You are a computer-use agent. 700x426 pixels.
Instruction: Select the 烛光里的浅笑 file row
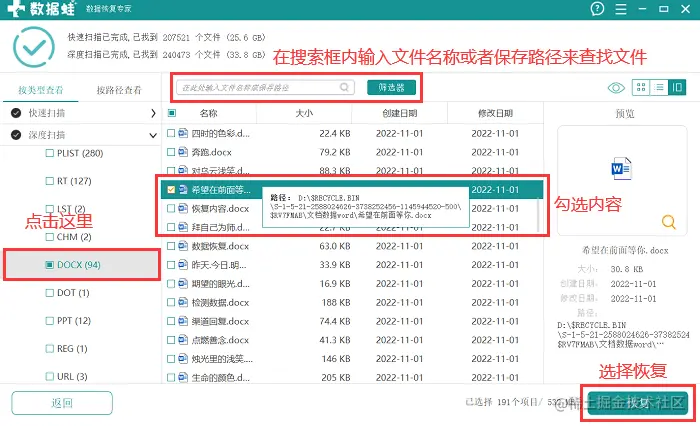[352, 359]
